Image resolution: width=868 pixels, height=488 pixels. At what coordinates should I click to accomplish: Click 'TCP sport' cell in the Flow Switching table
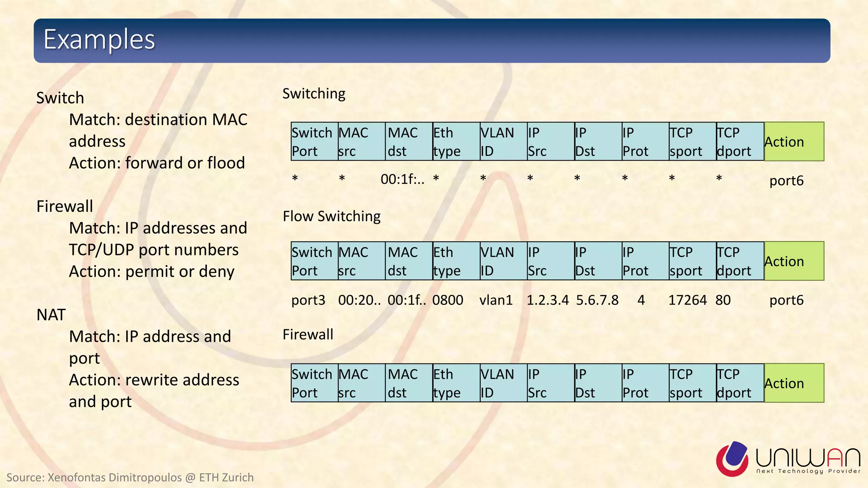click(693, 261)
